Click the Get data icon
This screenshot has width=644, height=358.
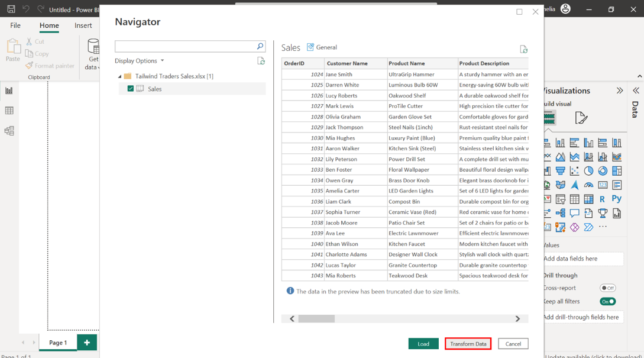coord(93,46)
